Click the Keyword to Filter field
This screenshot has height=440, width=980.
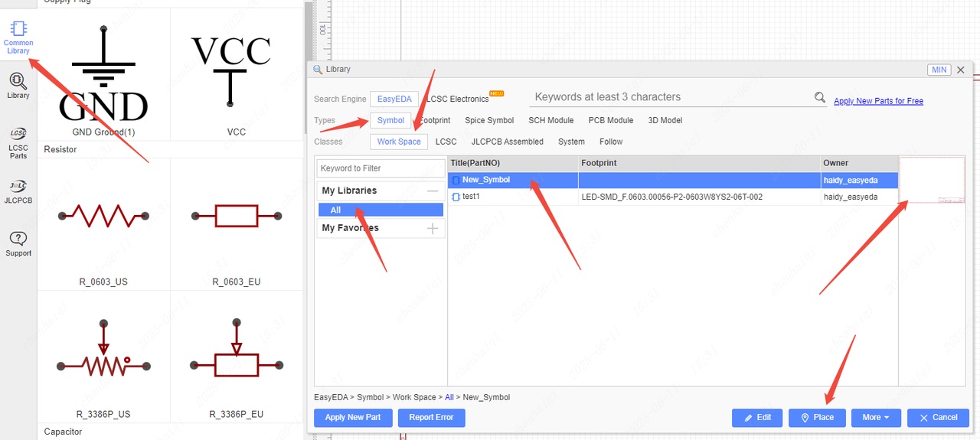click(380, 168)
